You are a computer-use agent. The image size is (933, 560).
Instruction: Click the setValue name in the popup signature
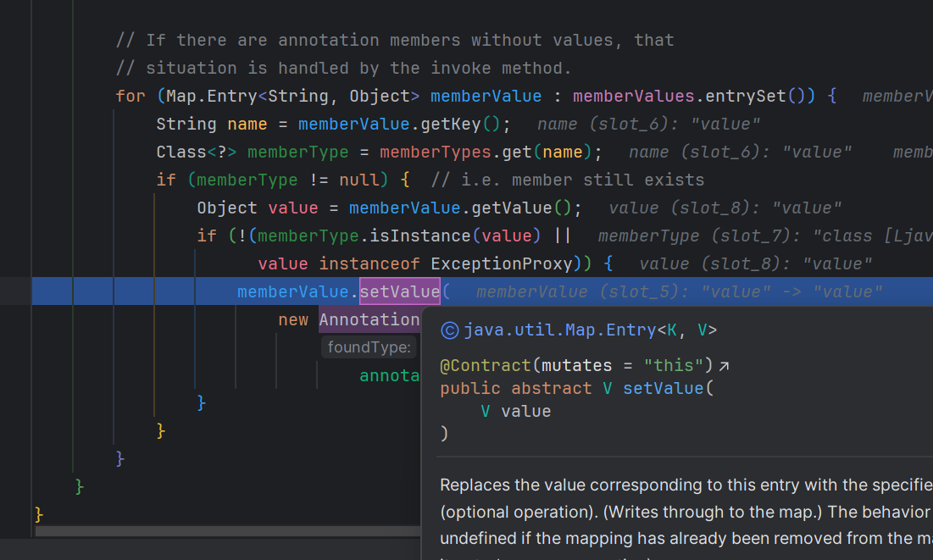pyautogui.click(x=663, y=389)
